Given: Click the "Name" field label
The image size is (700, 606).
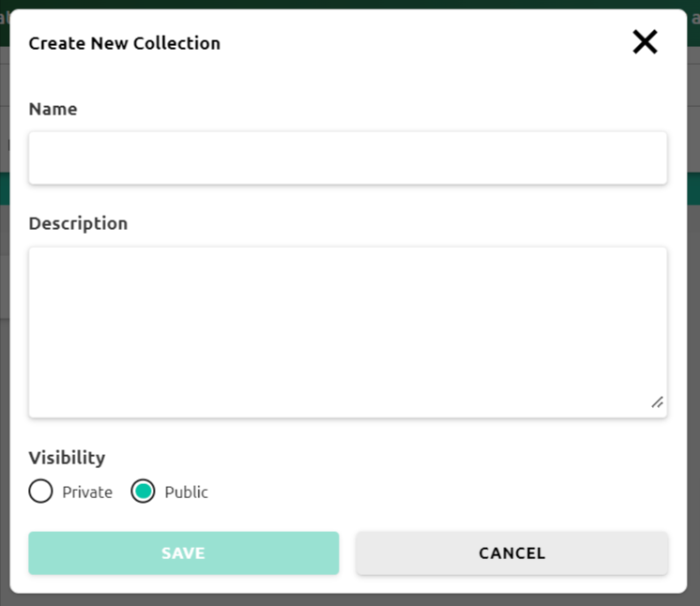Looking at the screenshot, I should (x=53, y=109).
